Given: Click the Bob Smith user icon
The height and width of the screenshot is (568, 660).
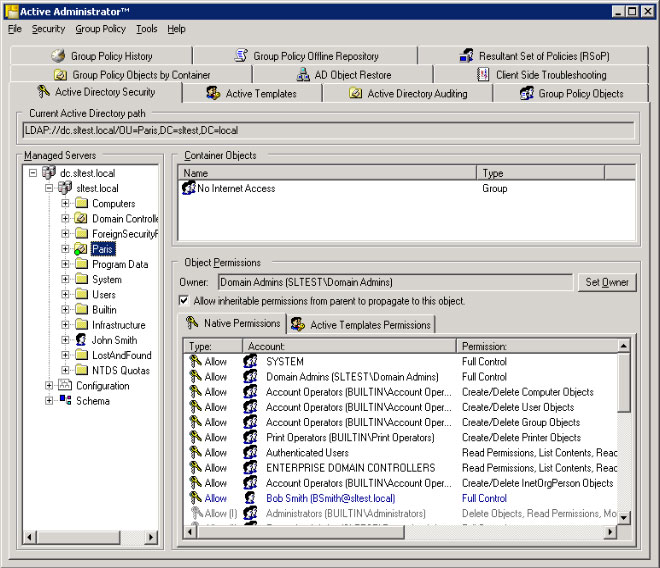Looking at the screenshot, I should [250, 498].
